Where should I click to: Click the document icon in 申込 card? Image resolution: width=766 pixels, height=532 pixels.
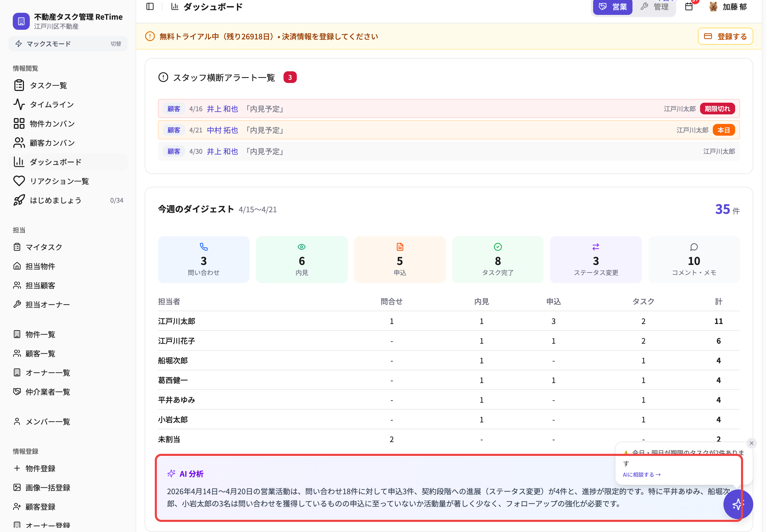tap(400, 247)
